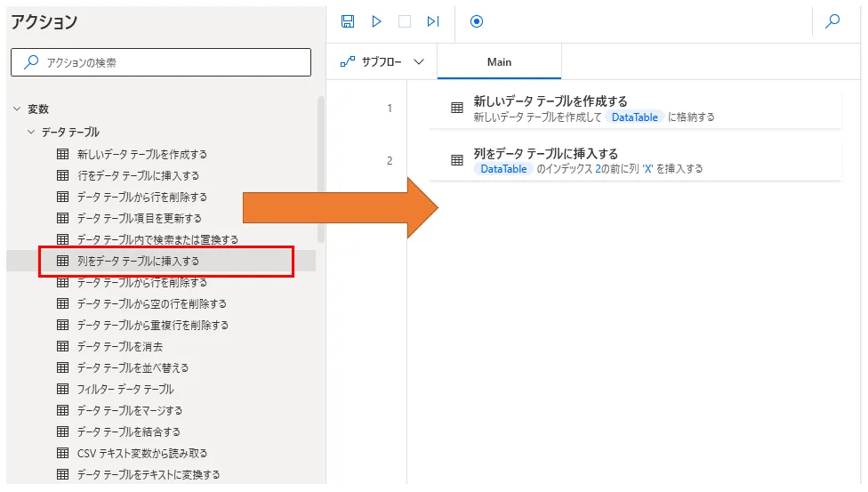Run the flow with play icon
The width and height of the screenshot is (868, 492).
point(376,21)
